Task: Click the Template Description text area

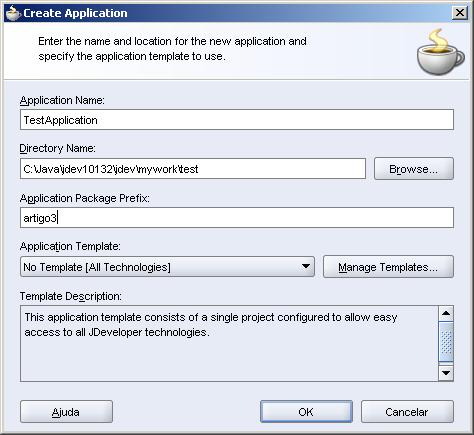Action: coord(229,343)
